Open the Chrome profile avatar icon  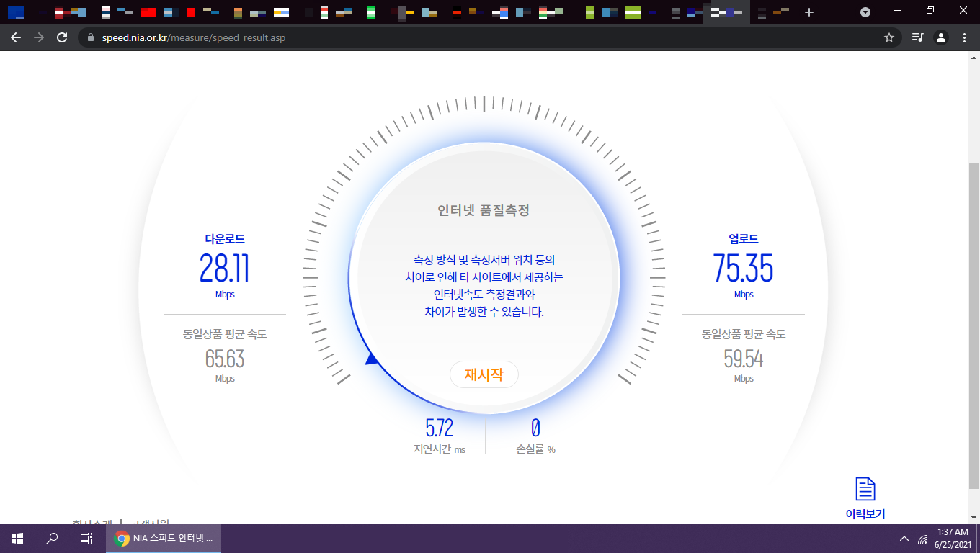point(941,37)
